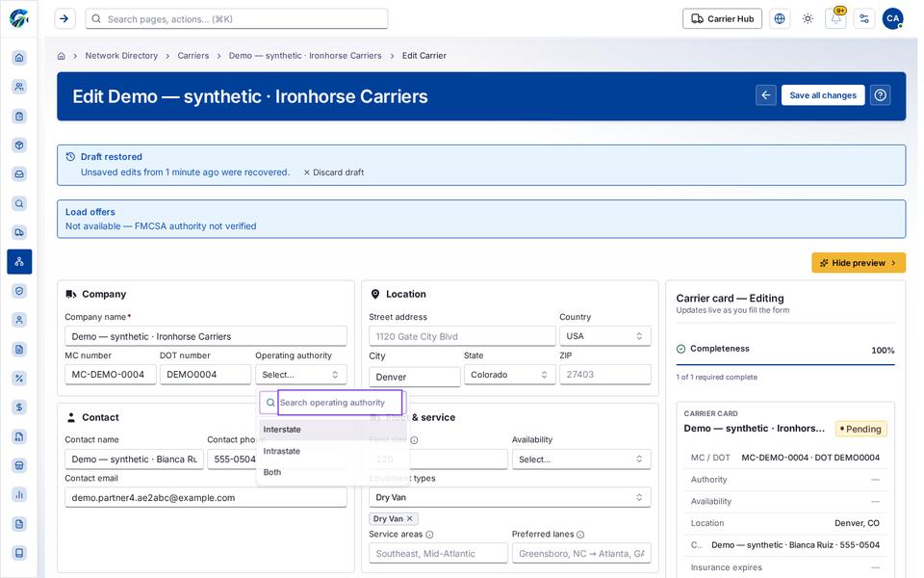This screenshot has height=578, width=924.
Task: Open the State dropdown showing Colorado
Action: click(510, 375)
